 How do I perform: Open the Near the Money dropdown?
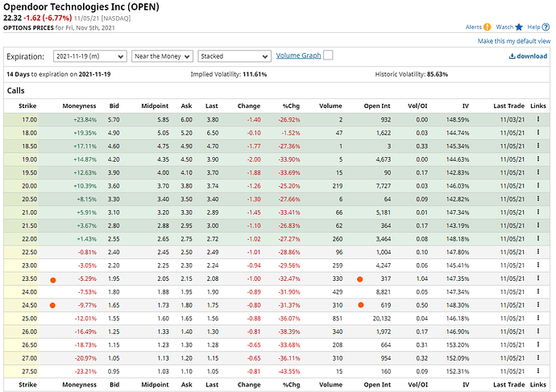click(163, 56)
